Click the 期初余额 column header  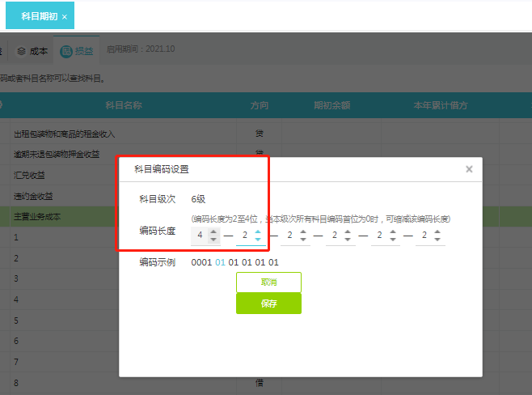click(331, 105)
